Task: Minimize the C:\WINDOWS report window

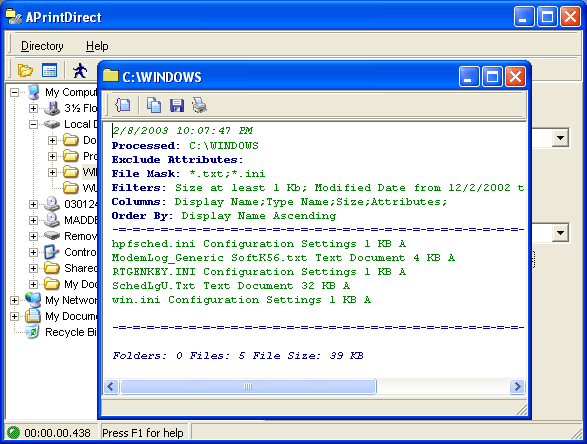Action: pyautogui.click(x=468, y=77)
